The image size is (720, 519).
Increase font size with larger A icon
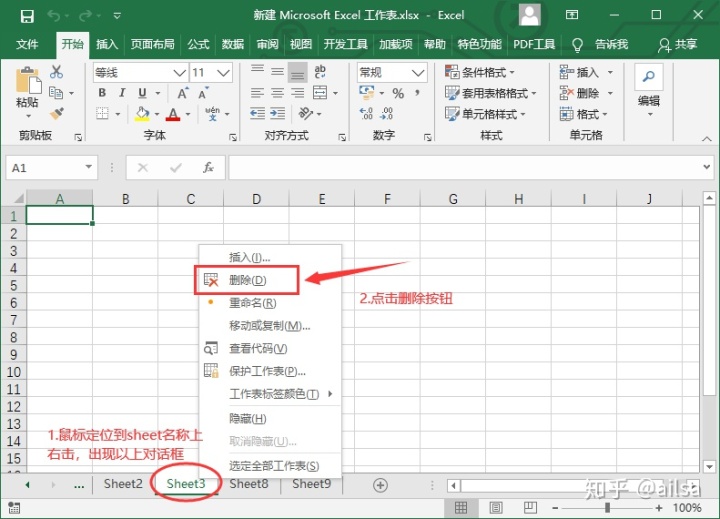pos(183,93)
